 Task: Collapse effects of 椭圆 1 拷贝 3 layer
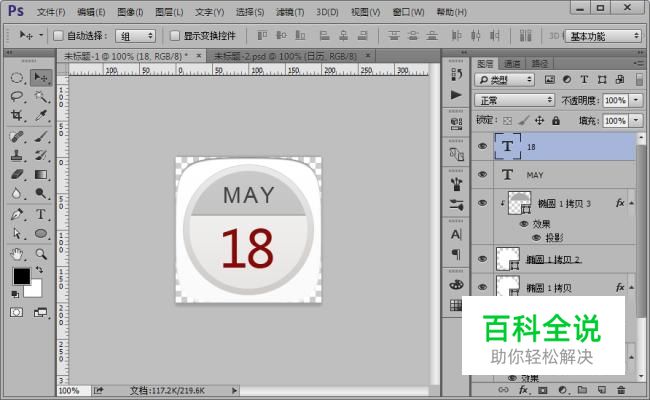click(631, 203)
